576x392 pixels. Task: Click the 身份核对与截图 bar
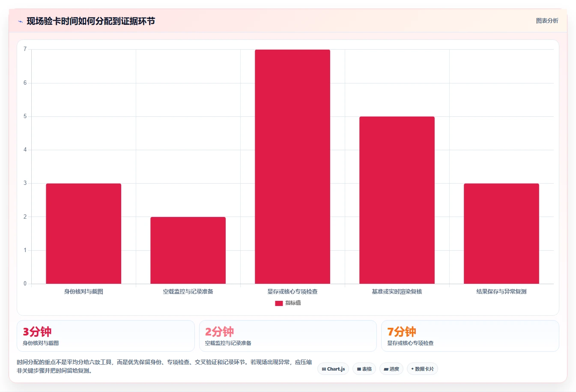(84, 234)
